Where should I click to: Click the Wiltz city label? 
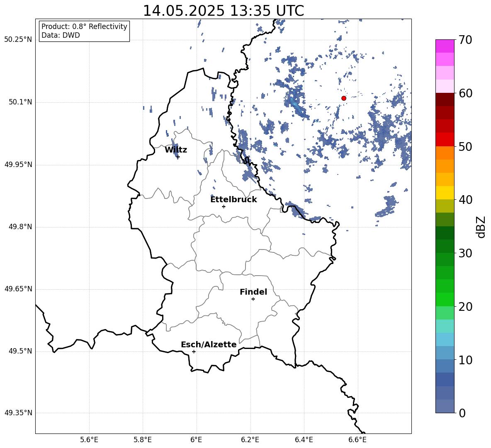tap(176, 150)
